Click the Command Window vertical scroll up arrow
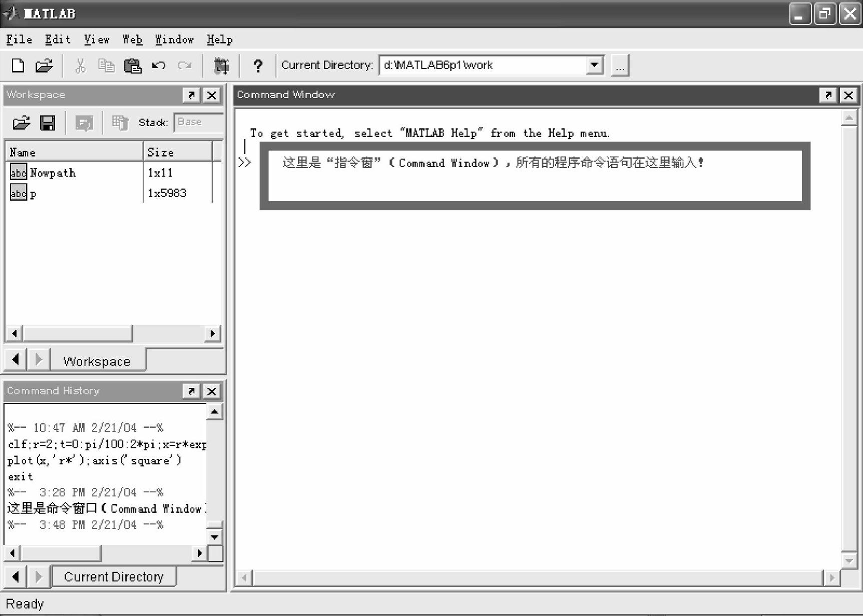 click(x=849, y=118)
